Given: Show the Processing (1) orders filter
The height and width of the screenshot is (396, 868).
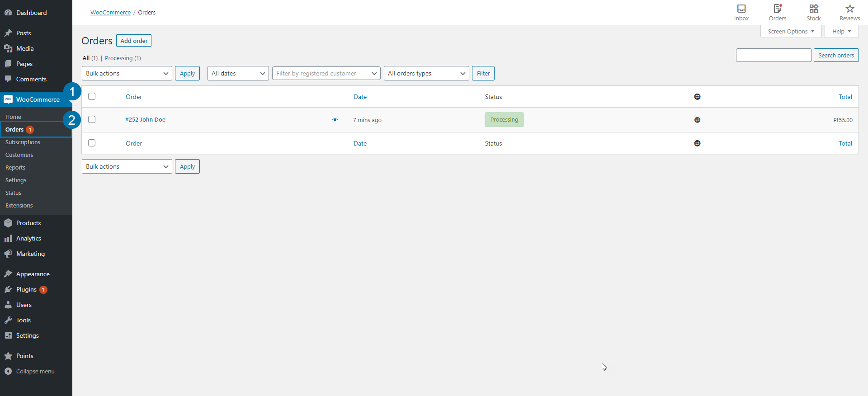Looking at the screenshot, I should click(123, 58).
